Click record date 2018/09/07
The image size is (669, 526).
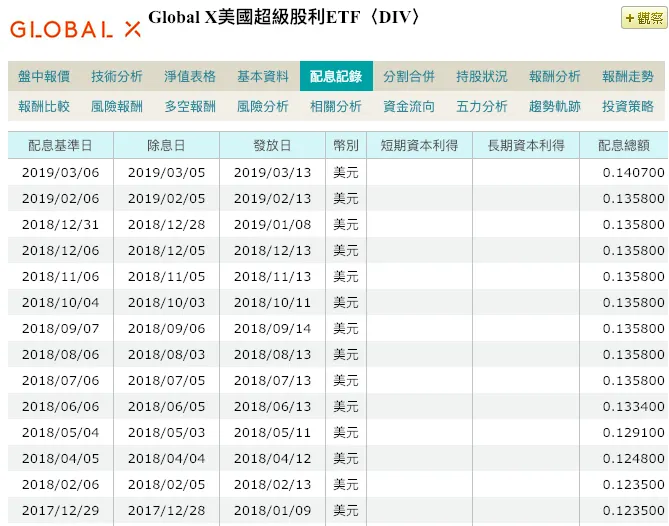click(61, 329)
